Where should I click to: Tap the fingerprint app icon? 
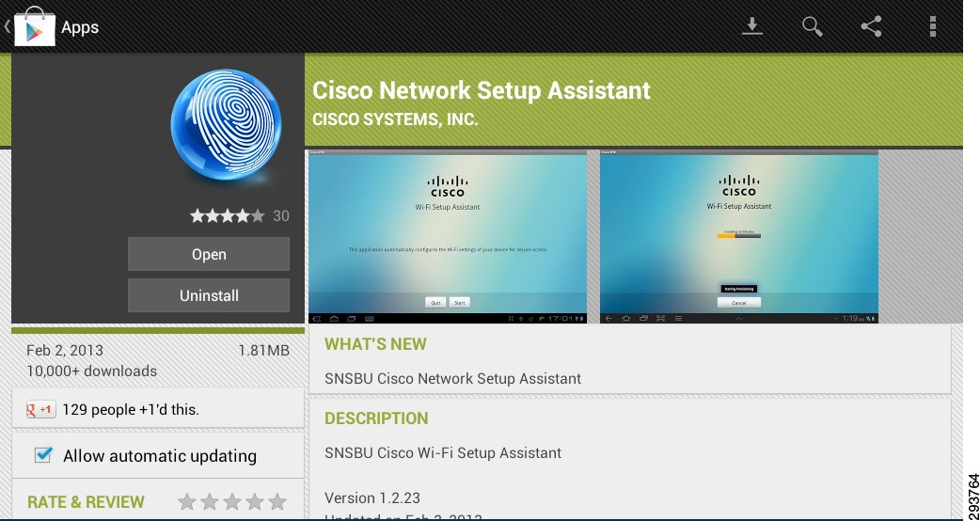(227, 125)
